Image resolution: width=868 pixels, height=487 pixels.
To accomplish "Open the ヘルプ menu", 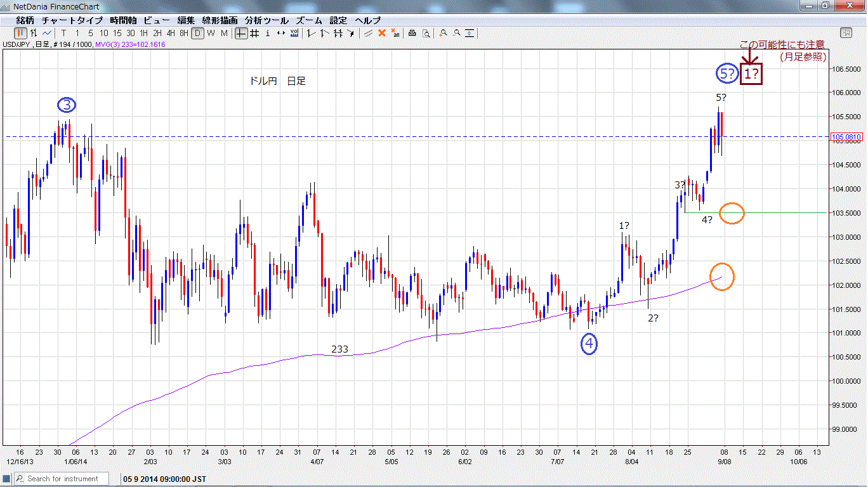I will coord(369,20).
